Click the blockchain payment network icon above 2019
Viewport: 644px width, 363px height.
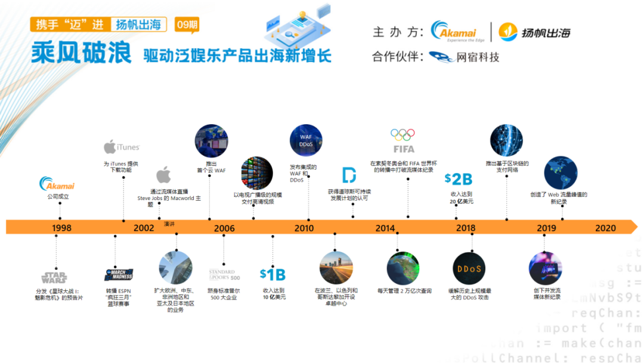tap(506, 139)
